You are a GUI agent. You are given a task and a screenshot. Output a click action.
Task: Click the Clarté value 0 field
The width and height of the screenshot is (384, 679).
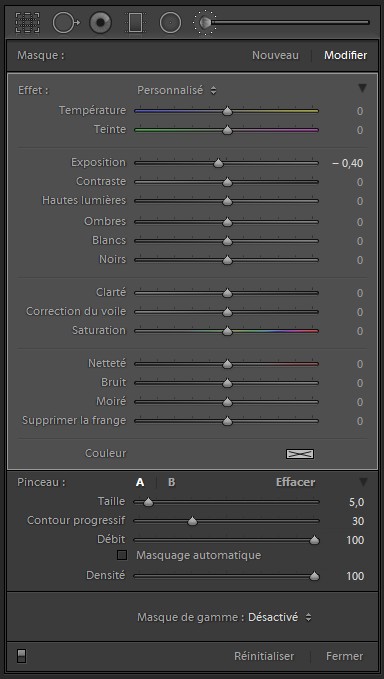360,294
